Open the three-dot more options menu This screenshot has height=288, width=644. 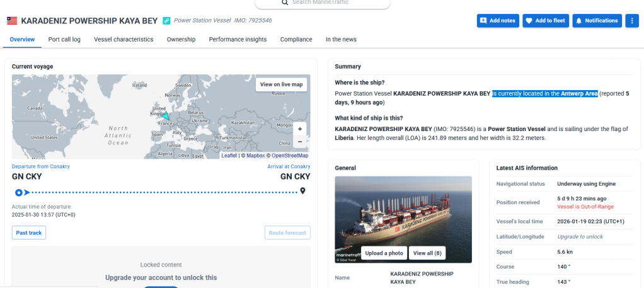click(x=632, y=21)
